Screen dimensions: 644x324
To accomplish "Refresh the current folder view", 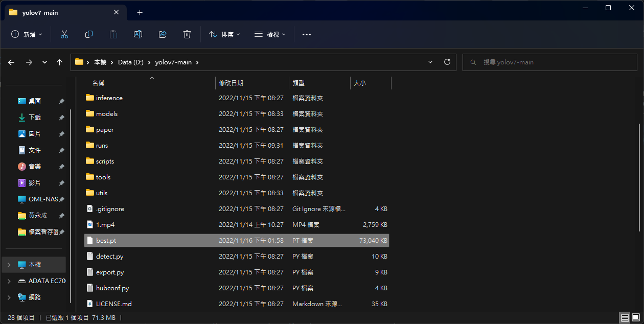I will coord(447,62).
